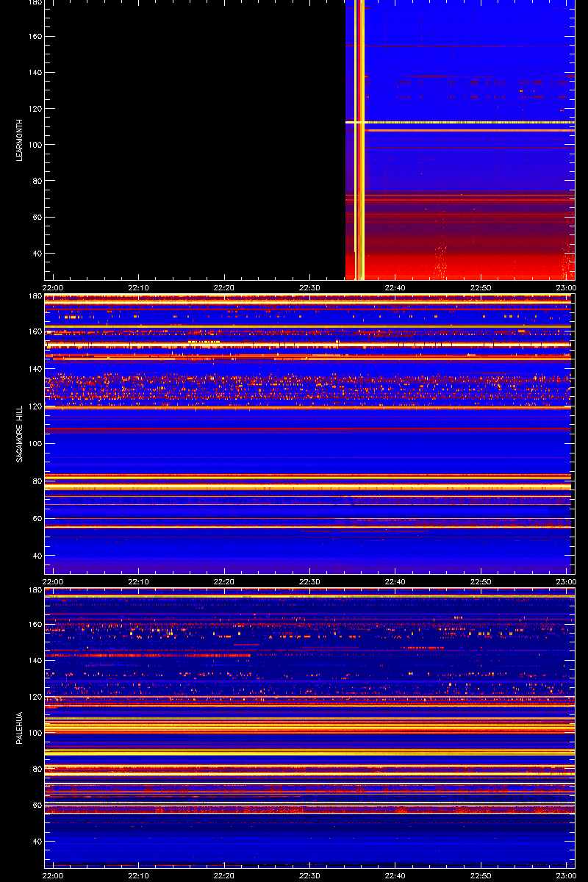Click the 140 frequency tick on Learmonth axis
Viewport: 588px width, 882px height.
(34, 73)
